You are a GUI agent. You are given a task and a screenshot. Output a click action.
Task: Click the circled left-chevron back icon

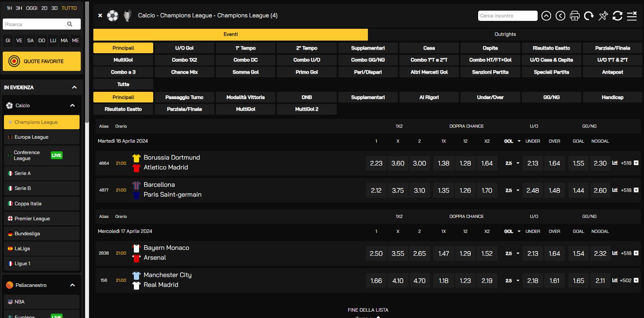560,16
